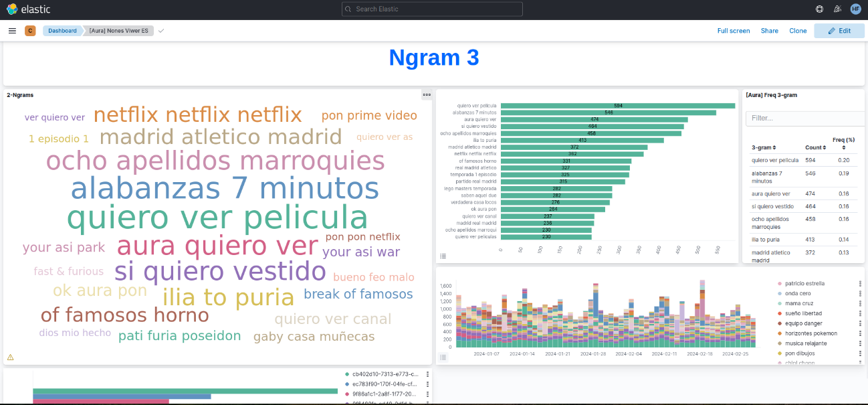
Task: Click 'alabanzas 7 minutos' in word cloud
Action: coord(225,189)
